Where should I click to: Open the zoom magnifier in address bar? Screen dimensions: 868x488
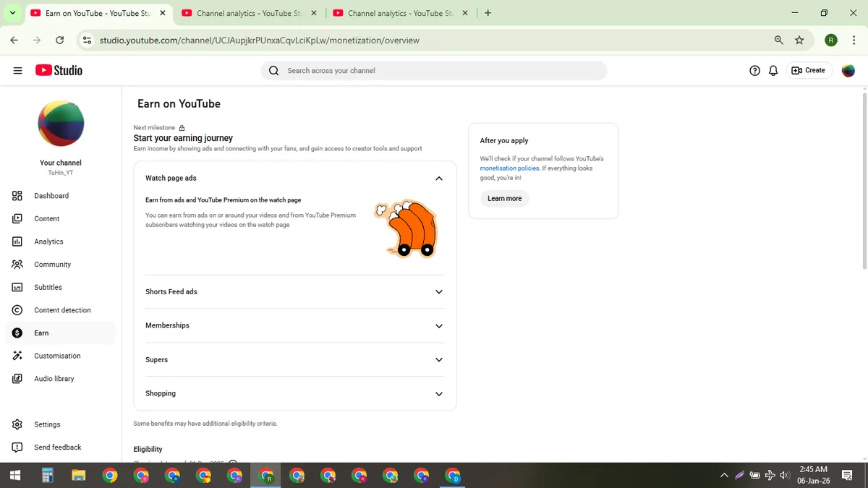[x=778, y=40]
